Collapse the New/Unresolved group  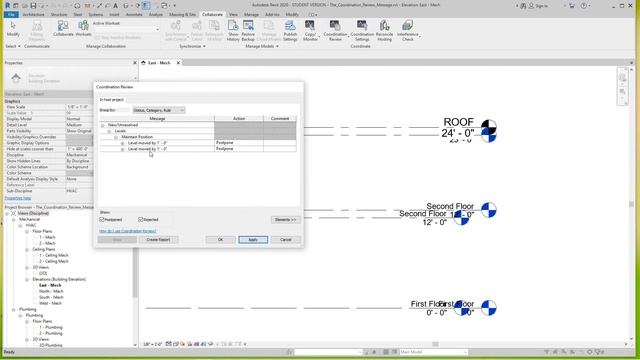(103, 125)
